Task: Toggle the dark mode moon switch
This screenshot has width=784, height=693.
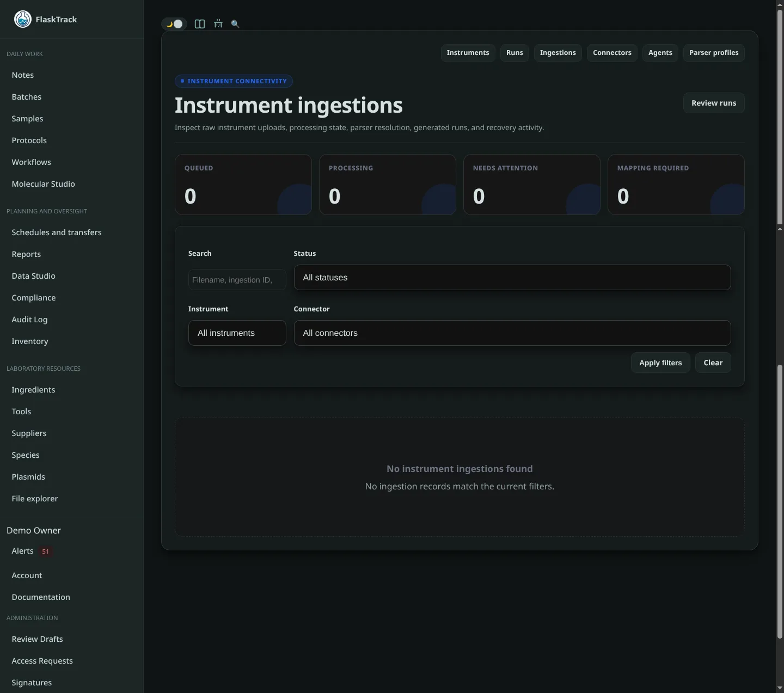Action: click(174, 24)
